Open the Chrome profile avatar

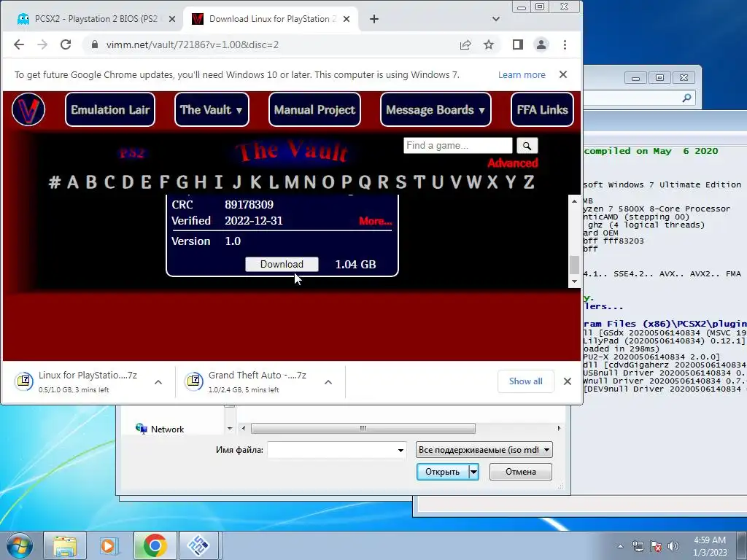[x=541, y=44]
